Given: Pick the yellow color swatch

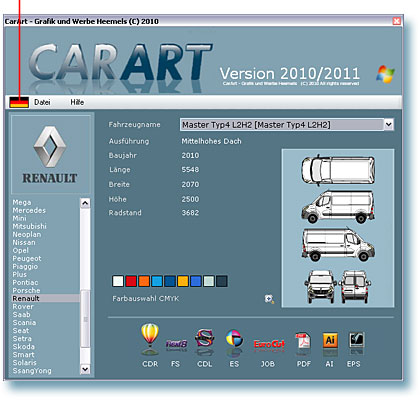Looking at the screenshot, I should (183, 281).
